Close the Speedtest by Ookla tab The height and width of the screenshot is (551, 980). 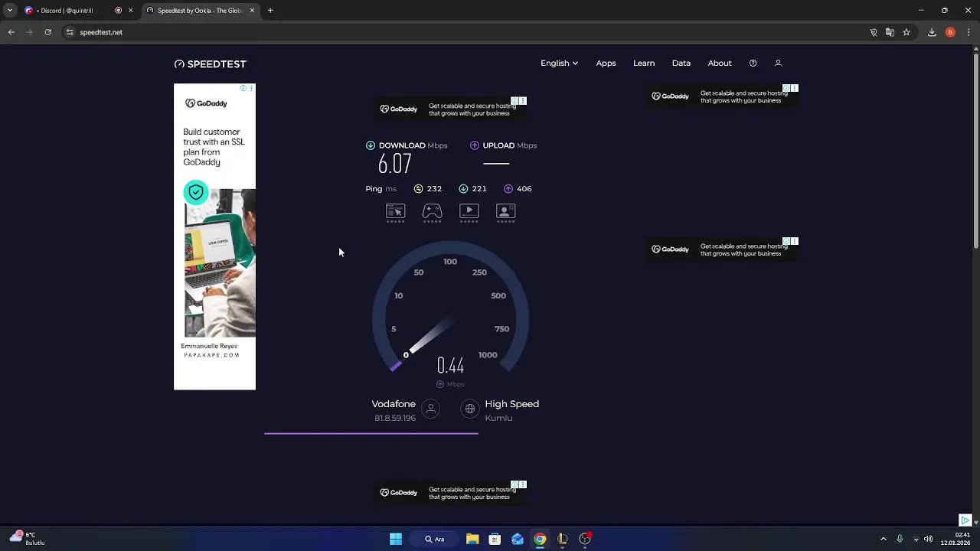pyautogui.click(x=252, y=11)
